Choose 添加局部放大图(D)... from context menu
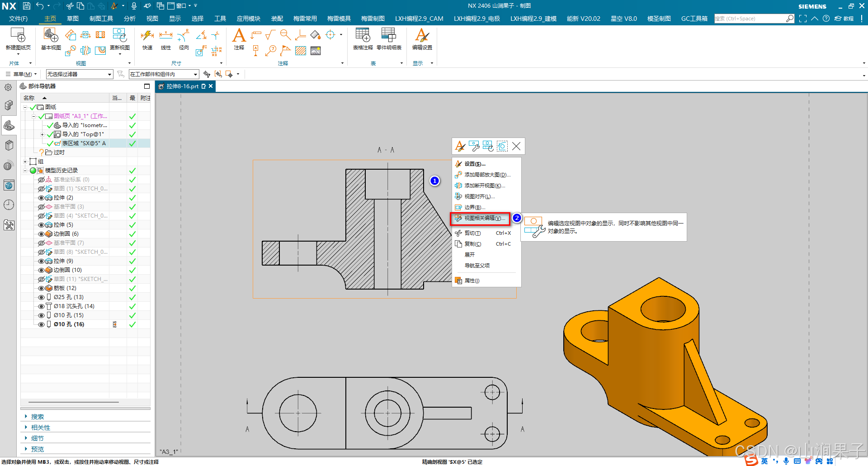The height and width of the screenshot is (466, 868). 487,175
